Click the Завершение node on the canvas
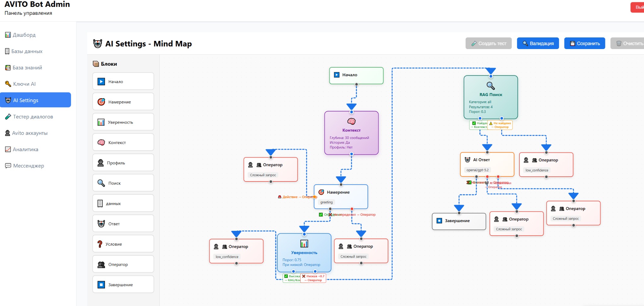This screenshot has width=644, height=306. 458,221
